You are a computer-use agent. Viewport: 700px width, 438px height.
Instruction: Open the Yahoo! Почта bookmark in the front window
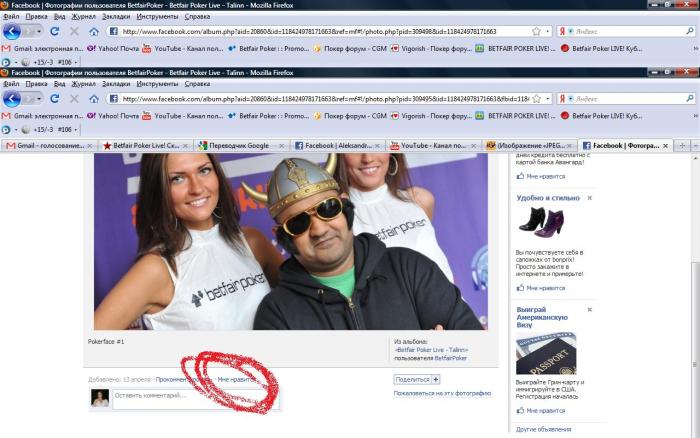(x=113, y=116)
